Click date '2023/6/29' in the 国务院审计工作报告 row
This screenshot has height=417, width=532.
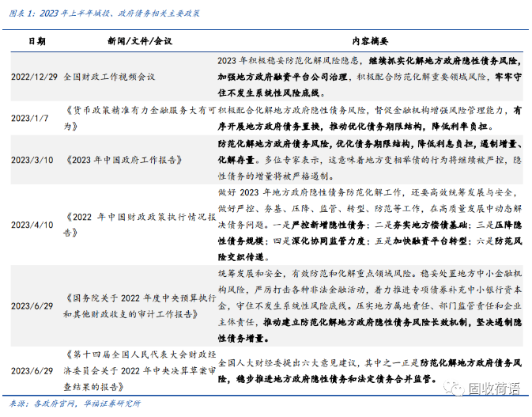pyautogui.click(x=32, y=306)
